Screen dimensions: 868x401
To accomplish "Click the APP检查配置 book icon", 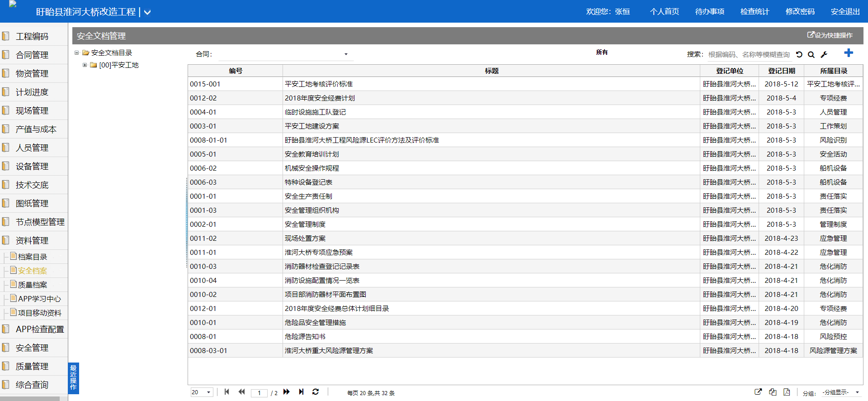I will 6,329.
